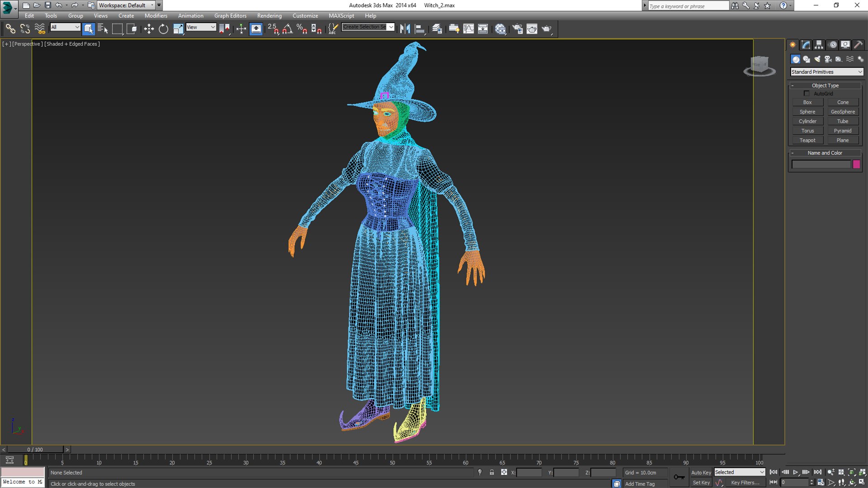This screenshot has width=868, height=488.
Task: Toggle Selection Lock
Action: pyautogui.click(x=492, y=472)
